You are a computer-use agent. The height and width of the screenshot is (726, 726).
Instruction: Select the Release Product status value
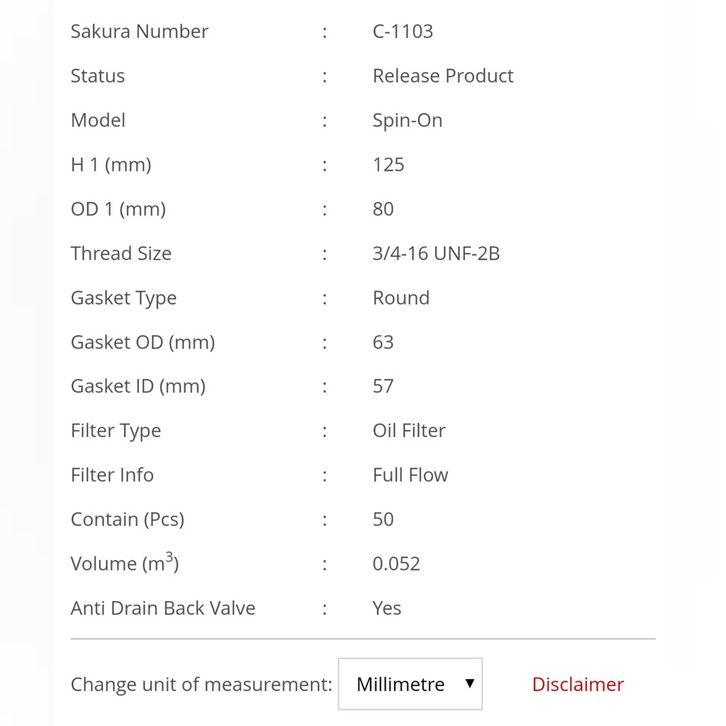point(442,76)
